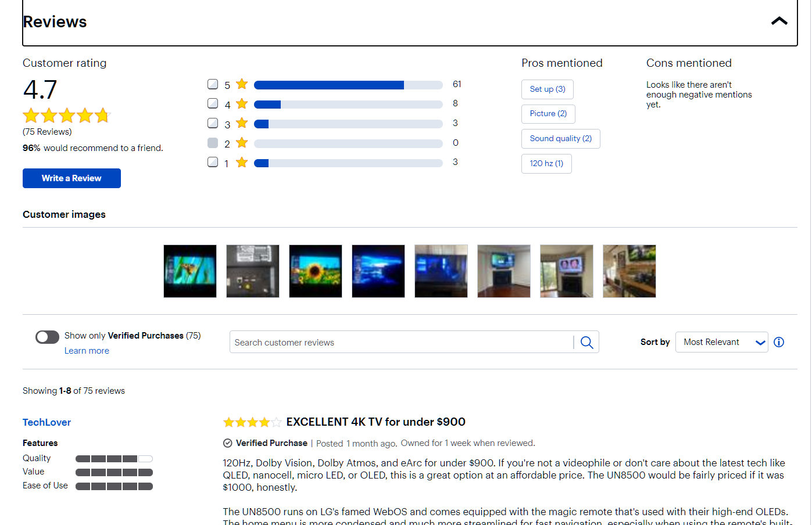Choose the 120 hz (1) pros tag
This screenshot has width=812, height=525.
546,164
